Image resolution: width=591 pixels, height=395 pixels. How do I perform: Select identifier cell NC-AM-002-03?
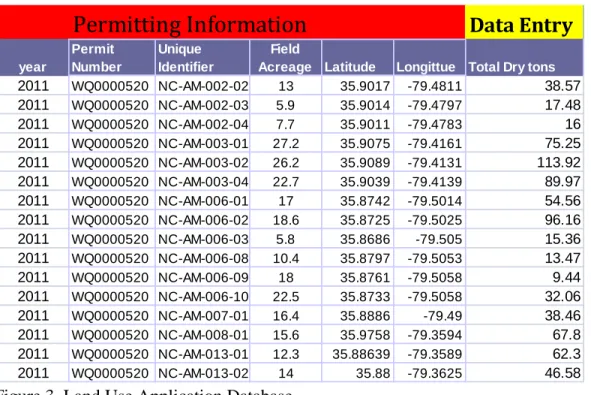[202, 105]
